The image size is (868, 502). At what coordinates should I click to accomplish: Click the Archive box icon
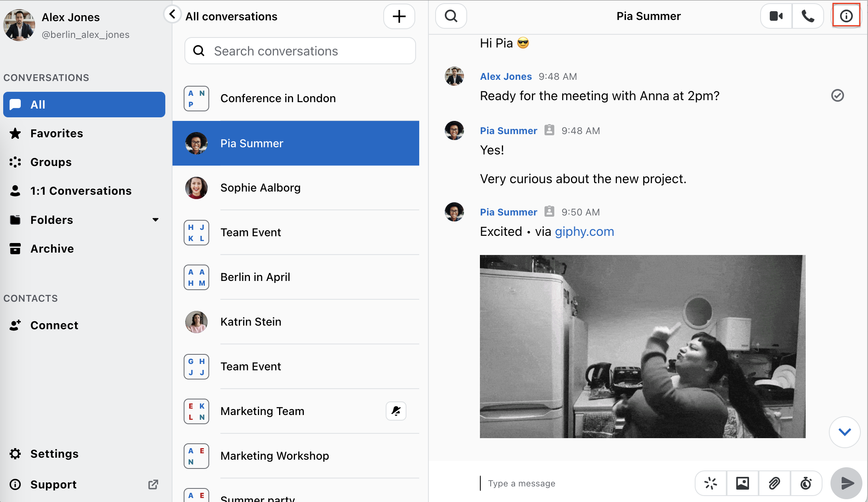pyautogui.click(x=15, y=249)
